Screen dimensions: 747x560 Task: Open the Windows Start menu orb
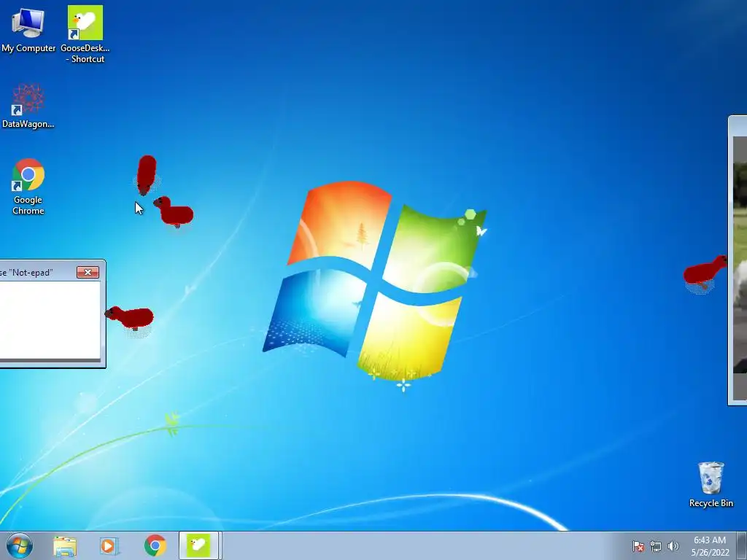(20, 545)
